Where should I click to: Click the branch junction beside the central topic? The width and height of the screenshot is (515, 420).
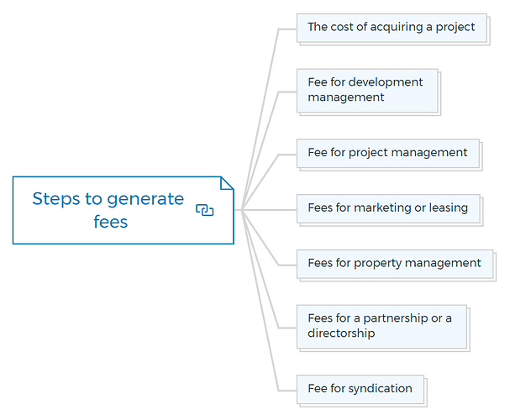241,210
